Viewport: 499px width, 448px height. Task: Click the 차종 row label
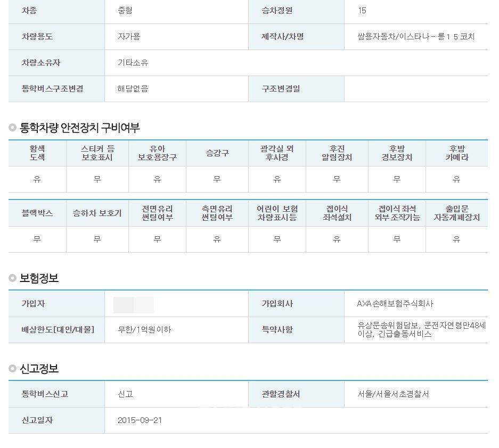tap(29, 11)
